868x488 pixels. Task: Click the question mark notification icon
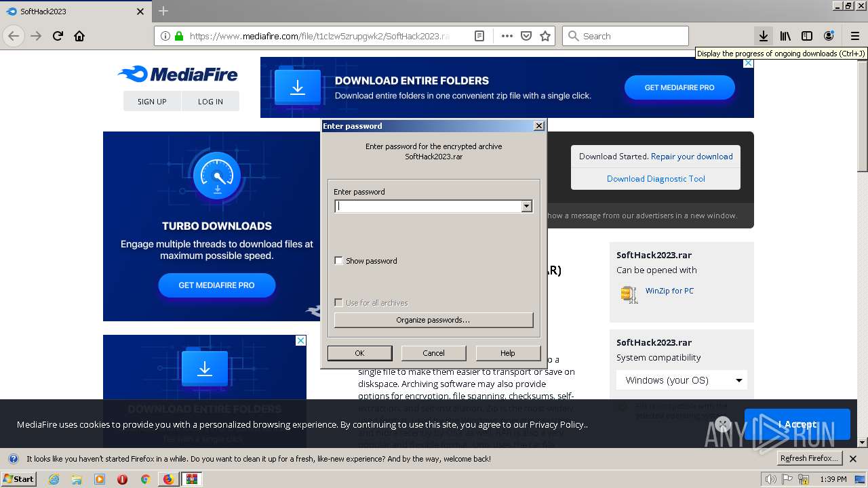[x=13, y=459]
